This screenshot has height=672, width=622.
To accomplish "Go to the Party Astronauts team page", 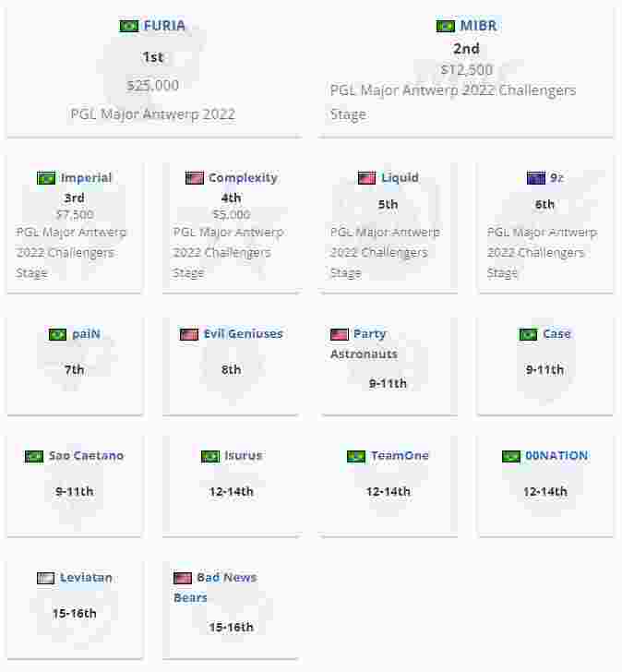I will coord(365,343).
